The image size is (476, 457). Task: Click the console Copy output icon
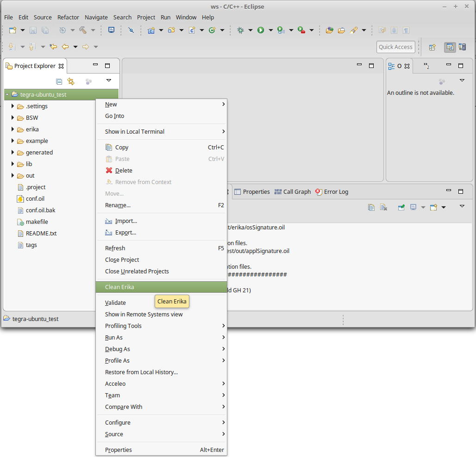(x=371, y=207)
